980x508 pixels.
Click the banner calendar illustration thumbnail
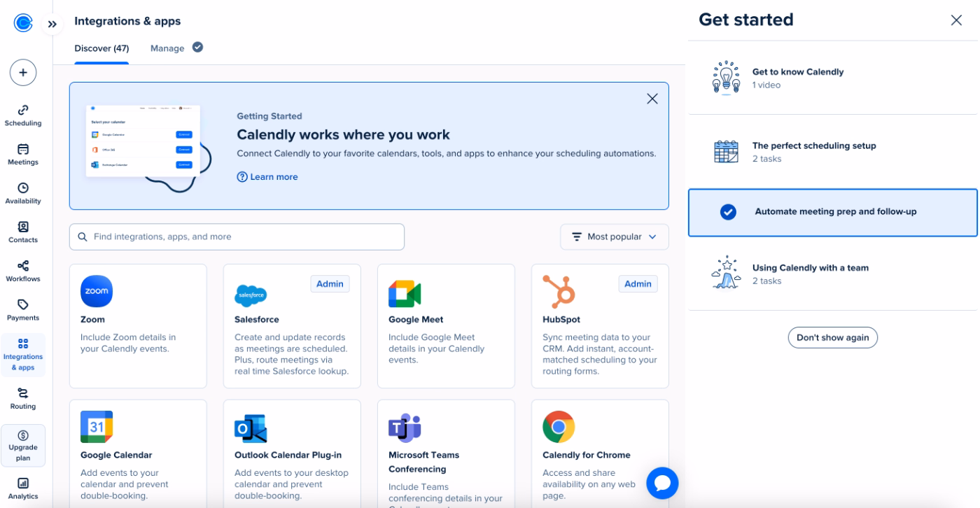click(148, 148)
